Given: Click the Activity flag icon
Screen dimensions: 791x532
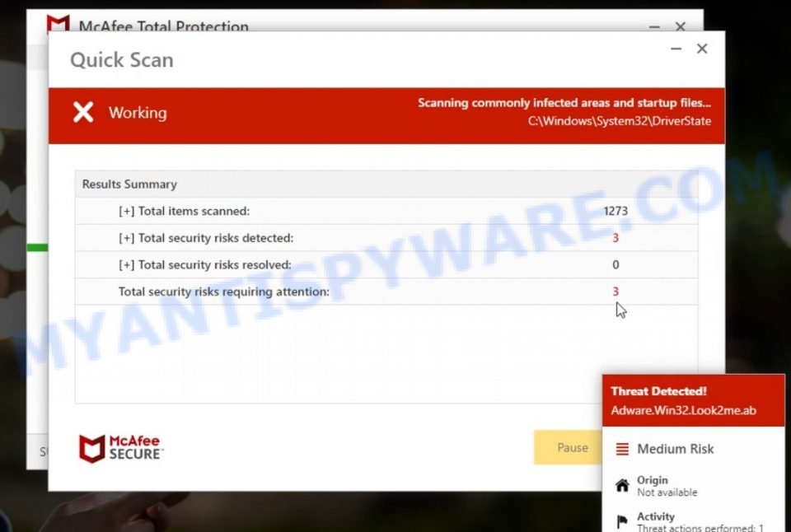Looking at the screenshot, I should (x=623, y=521).
